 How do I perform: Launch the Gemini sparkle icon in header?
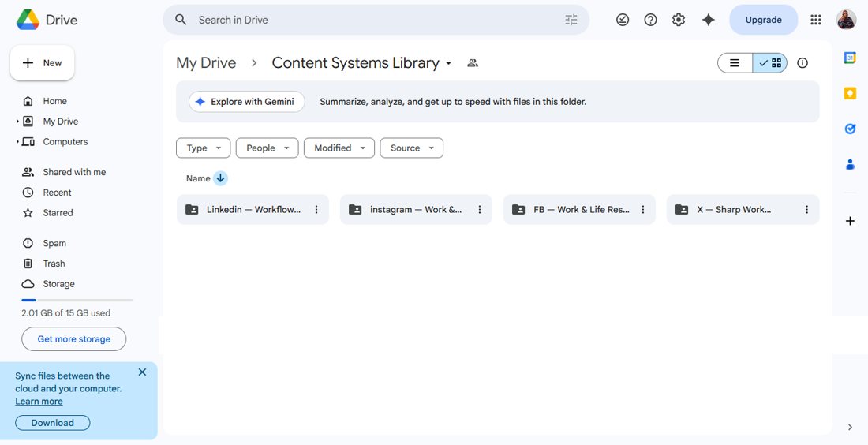click(x=708, y=20)
